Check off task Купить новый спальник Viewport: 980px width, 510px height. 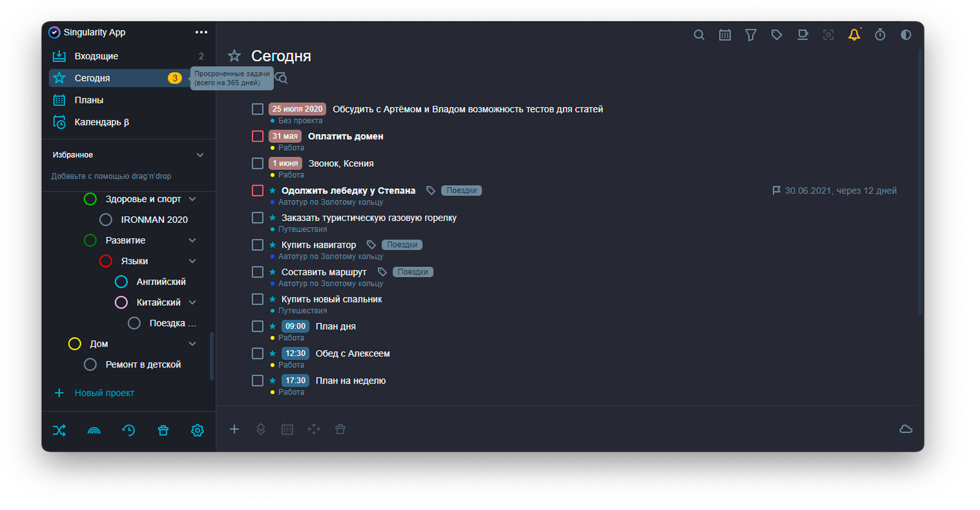point(258,299)
